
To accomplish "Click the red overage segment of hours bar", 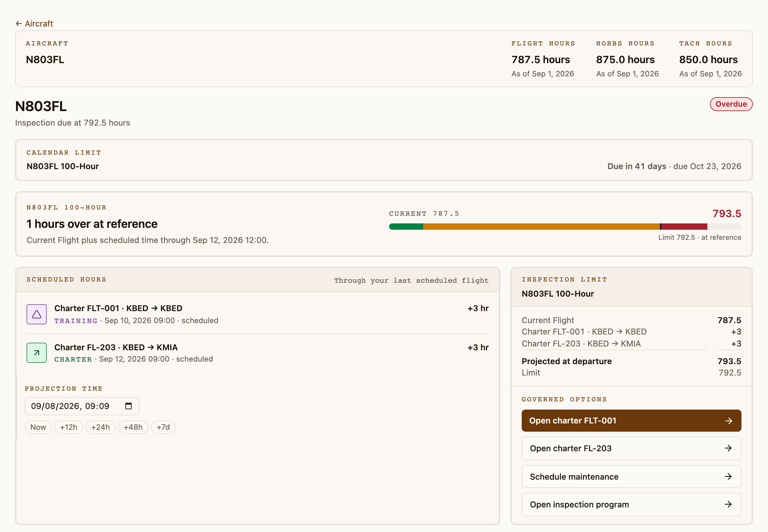I will click(x=684, y=227).
